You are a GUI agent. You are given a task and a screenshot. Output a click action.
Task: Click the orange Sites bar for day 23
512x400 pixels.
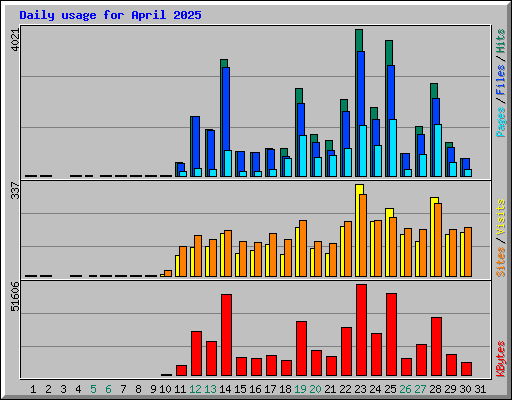[363, 235]
